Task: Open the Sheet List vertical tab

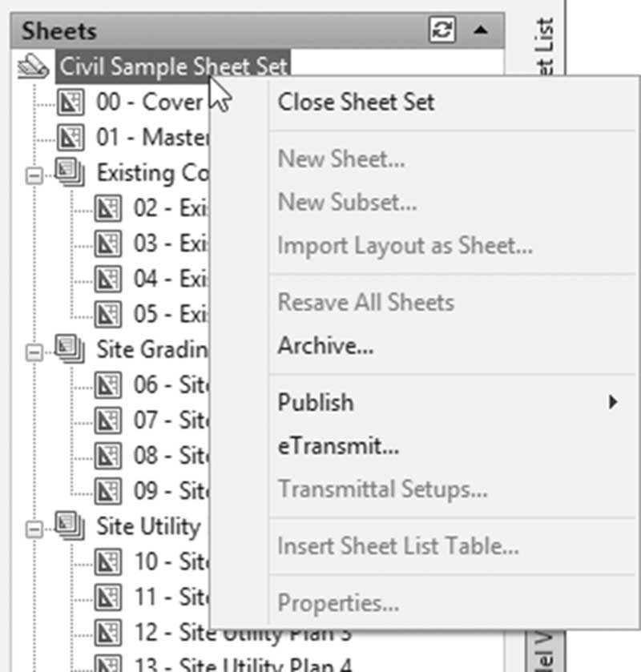Action: pos(545,43)
